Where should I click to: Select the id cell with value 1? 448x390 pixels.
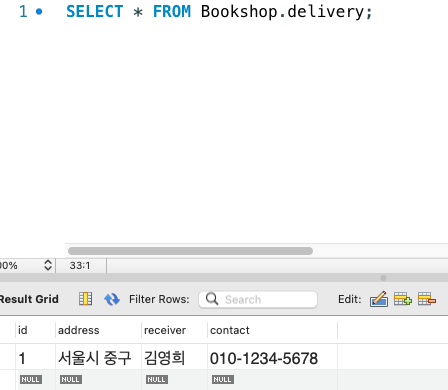pos(35,358)
